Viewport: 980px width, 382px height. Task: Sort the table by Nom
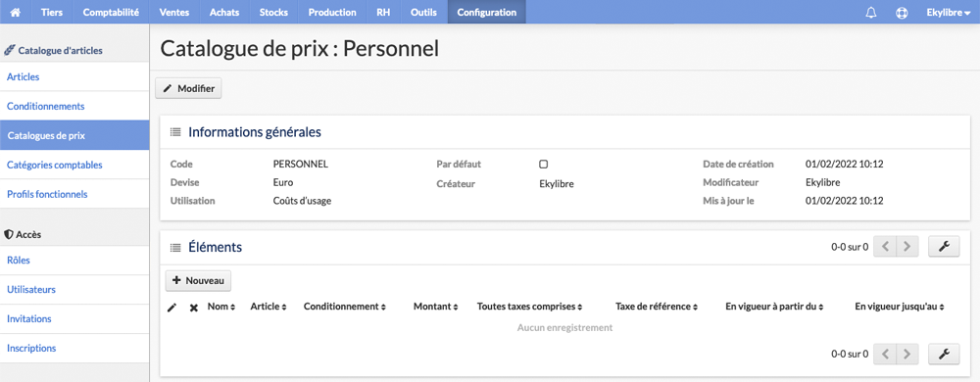pyautogui.click(x=221, y=307)
